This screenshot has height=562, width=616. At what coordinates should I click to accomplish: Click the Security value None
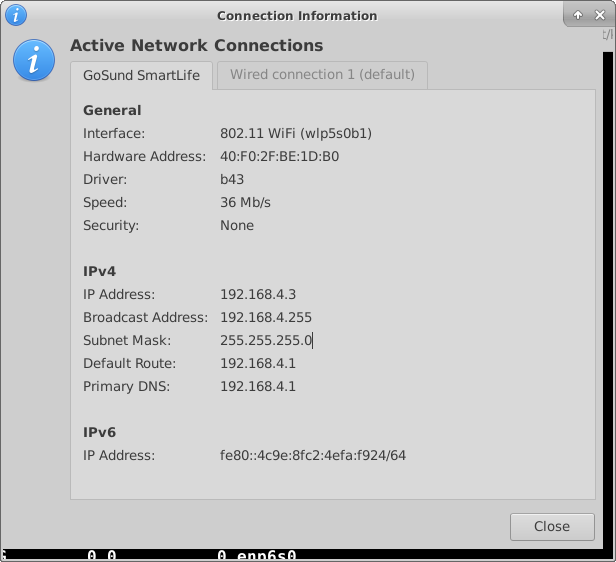(x=237, y=225)
